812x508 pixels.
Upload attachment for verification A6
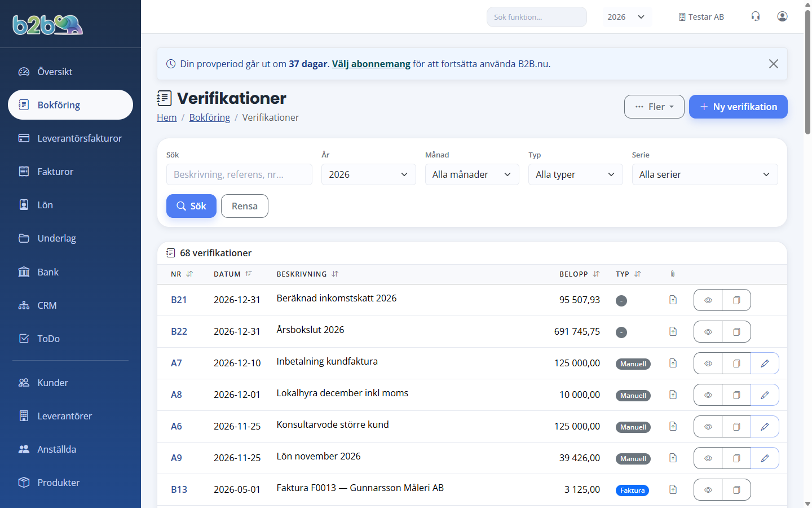(673, 426)
